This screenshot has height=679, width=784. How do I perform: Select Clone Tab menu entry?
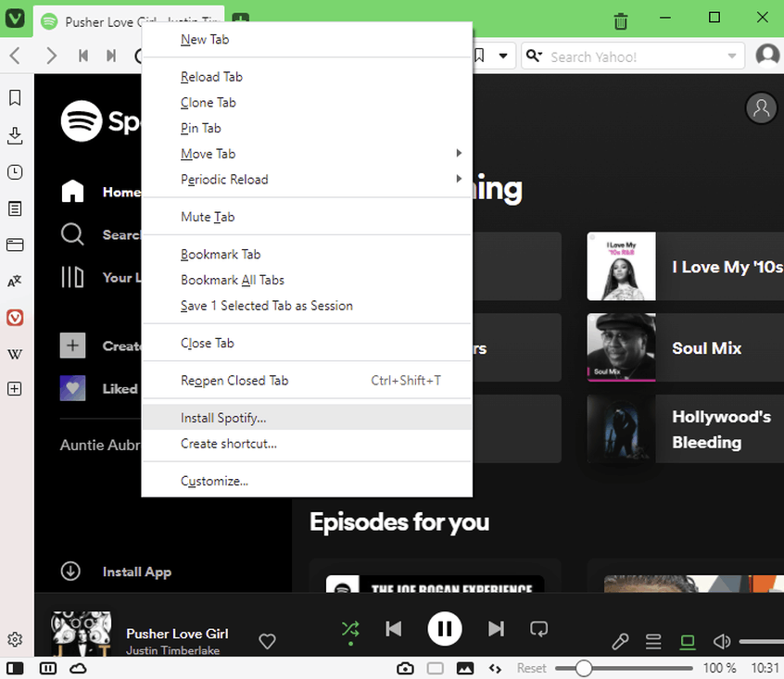(x=307, y=103)
